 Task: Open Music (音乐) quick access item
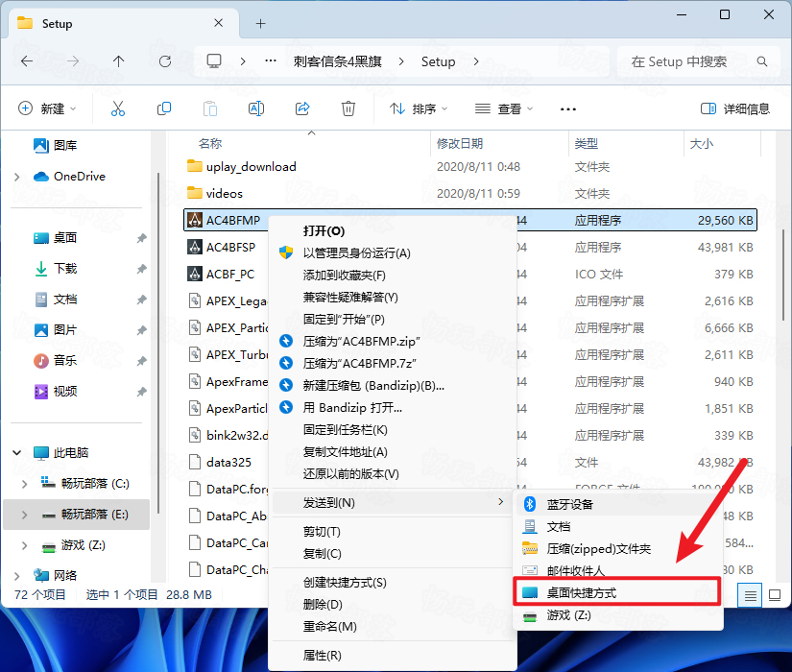(x=55, y=360)
